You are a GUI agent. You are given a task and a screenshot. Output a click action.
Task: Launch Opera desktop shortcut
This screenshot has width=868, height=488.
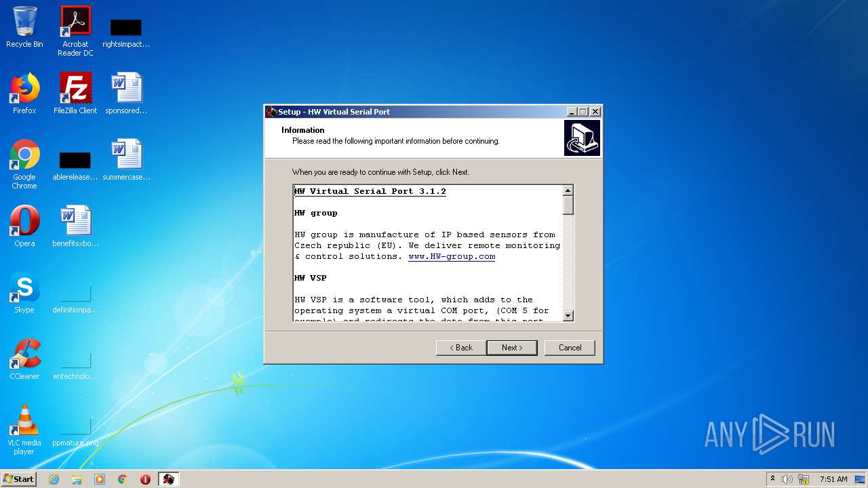coord(24,226)
